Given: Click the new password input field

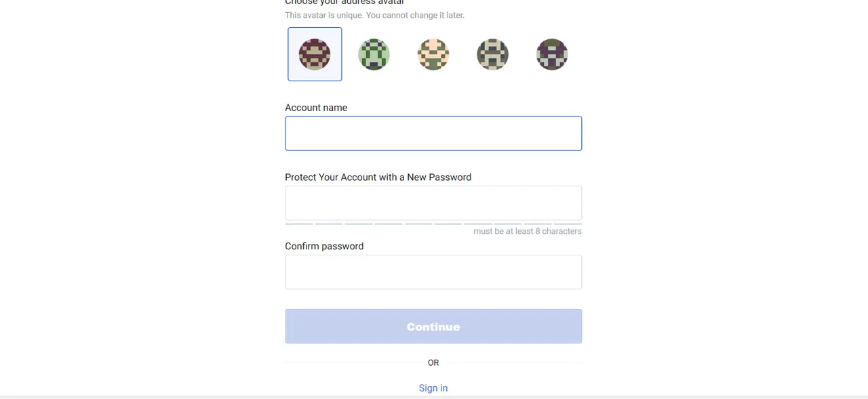Looking at the screenshot, I should [433, 203].
